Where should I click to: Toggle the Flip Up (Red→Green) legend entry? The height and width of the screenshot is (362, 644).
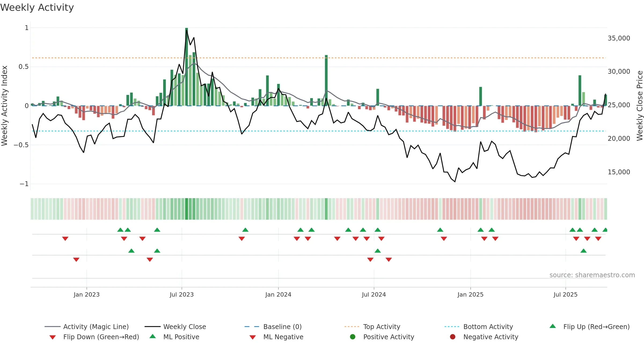pyautogui.click(x=590, y=327)
